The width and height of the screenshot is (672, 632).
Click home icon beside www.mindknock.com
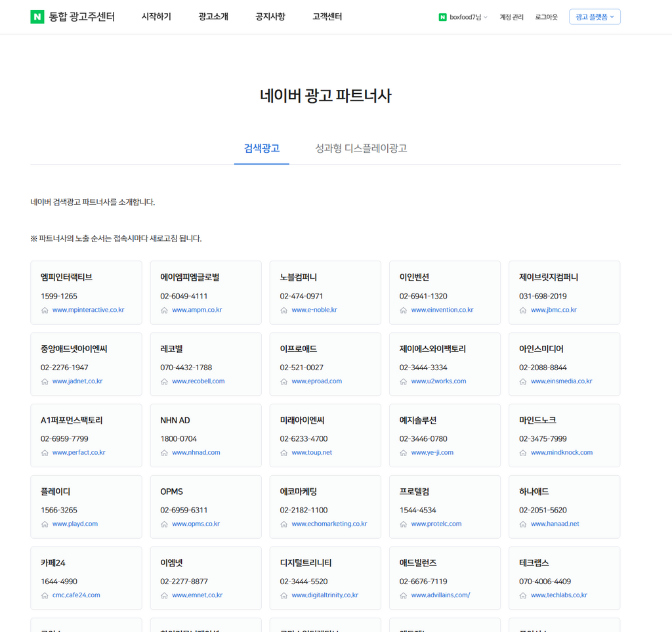[523, 453]
